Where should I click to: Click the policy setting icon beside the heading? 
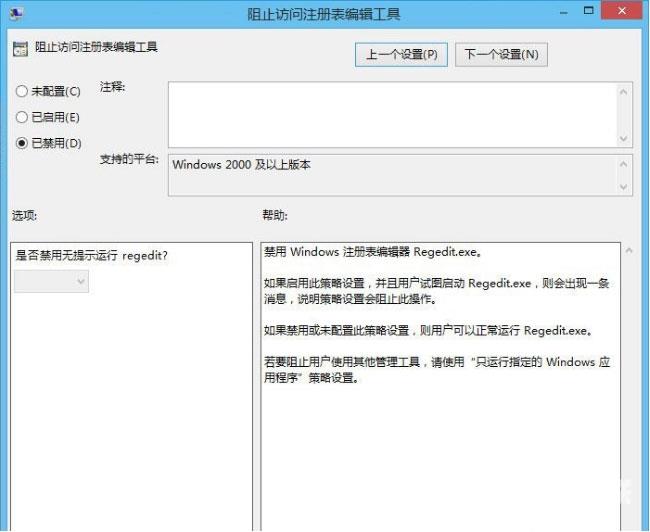[x=21, y=47]
